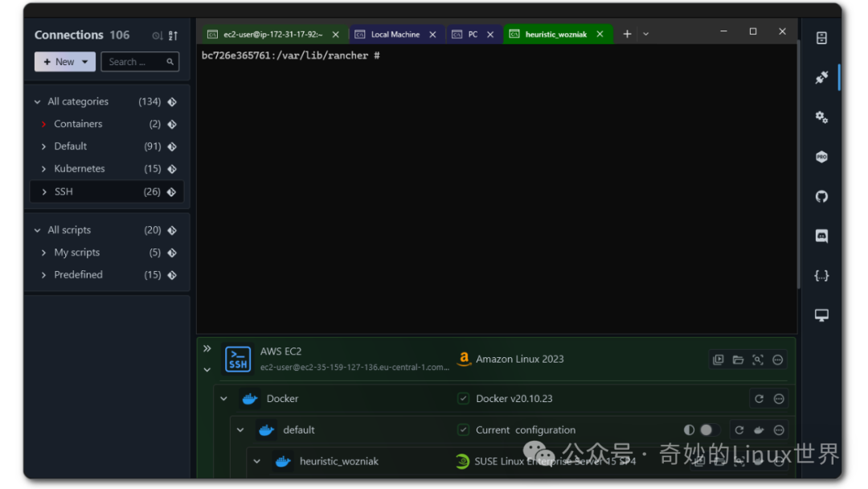Click the git sync icon on the Default row

pyautogui.click(x=172, y=146)
